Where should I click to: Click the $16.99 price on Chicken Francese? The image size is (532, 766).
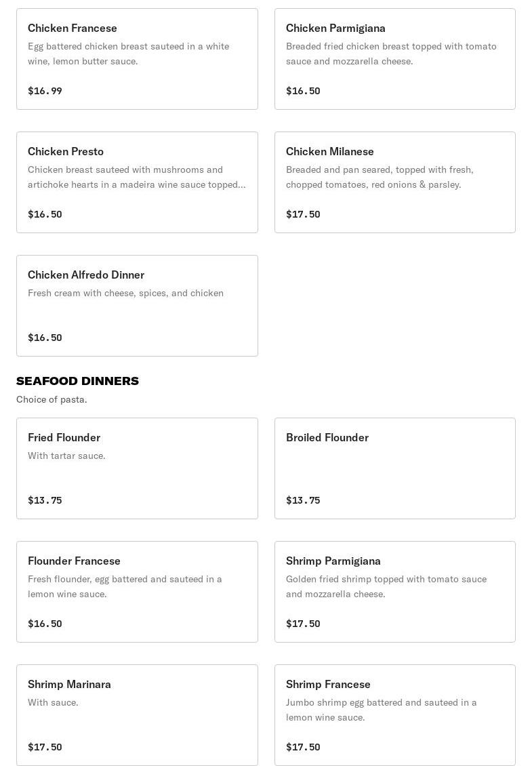[45, 91]
